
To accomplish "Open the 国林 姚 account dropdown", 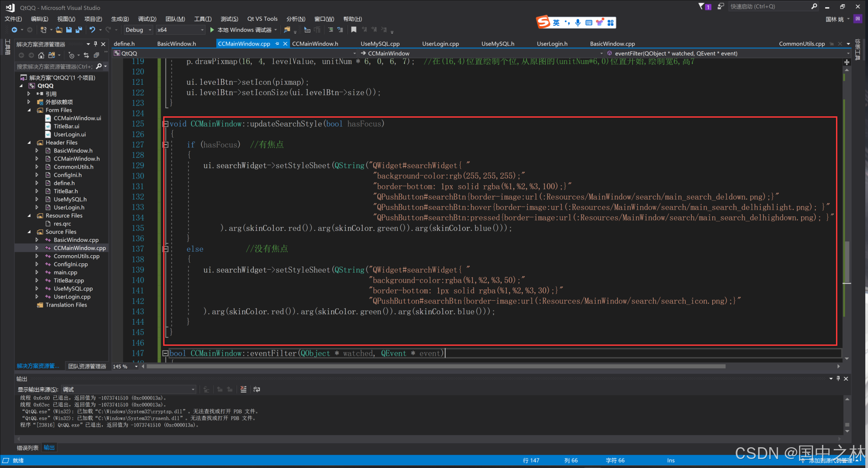I will (x=837, y=19).
